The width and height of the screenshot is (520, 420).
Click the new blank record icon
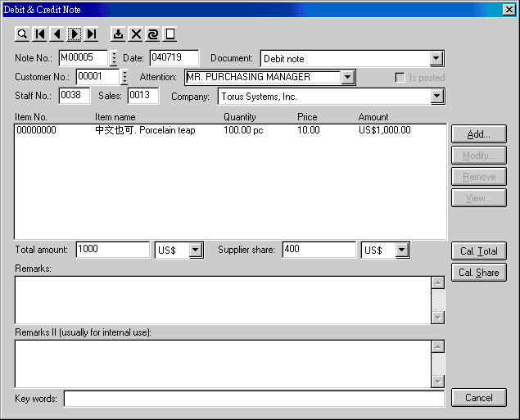tap(170, 34)
